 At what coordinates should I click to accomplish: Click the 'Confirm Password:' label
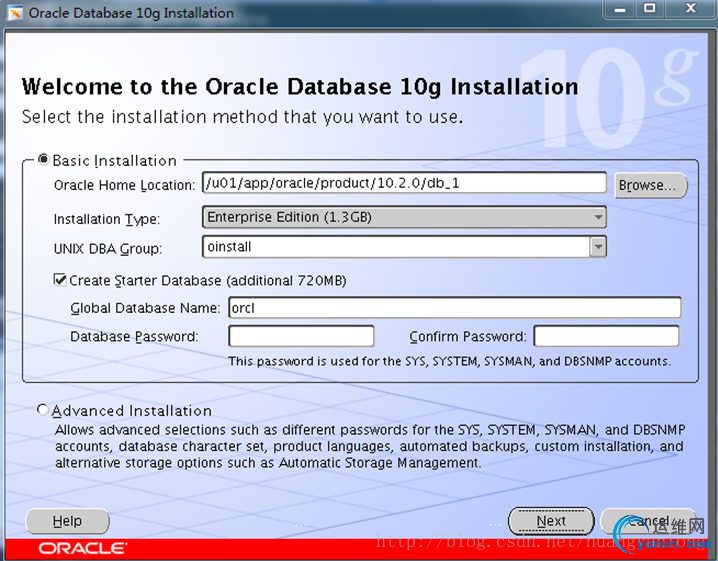468,337
